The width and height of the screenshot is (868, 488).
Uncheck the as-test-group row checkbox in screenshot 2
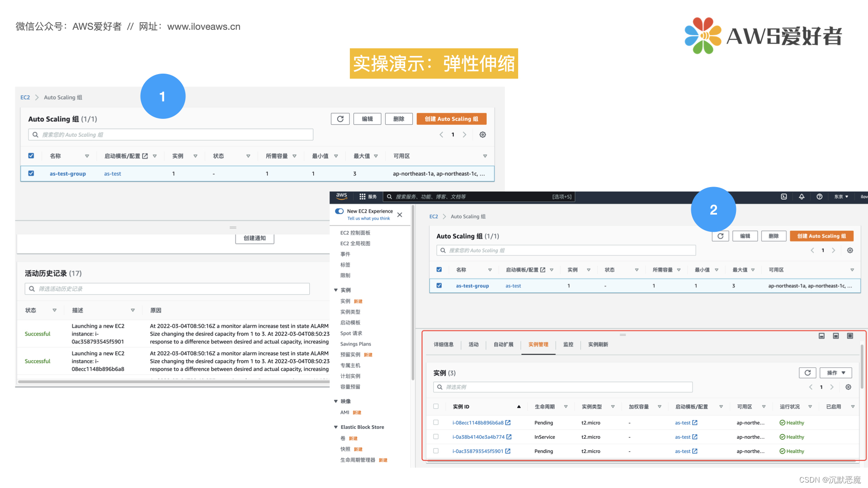coord(439,286)
